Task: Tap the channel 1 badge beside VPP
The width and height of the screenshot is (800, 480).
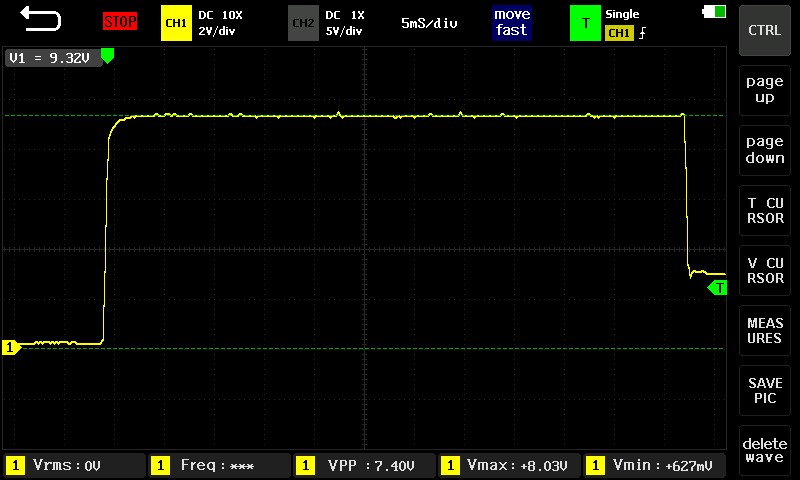Action: [305, 465]
